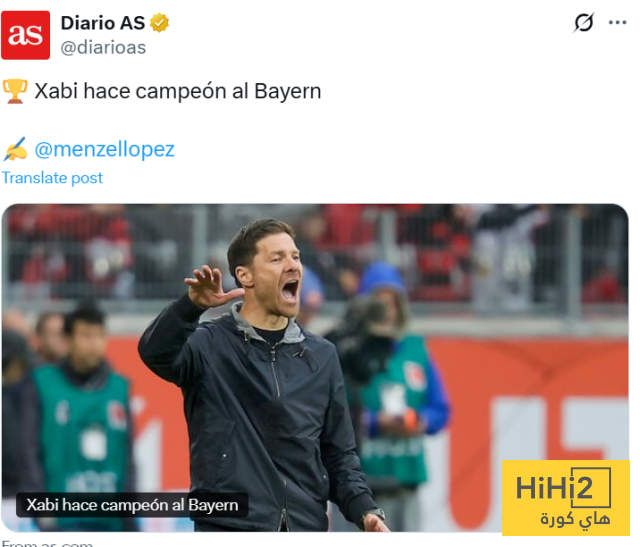The width and height of the screenshot is (640, 547).
Task: Click the writing hand emoji
Action: click(x=15, y=149)
